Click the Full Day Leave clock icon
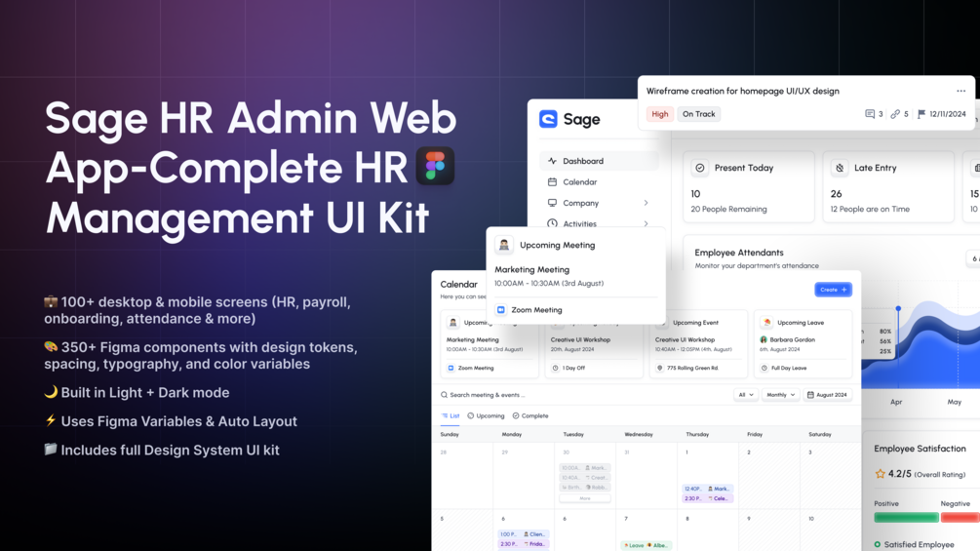Image resolution: width=980 pixels, height=551 pixels. click(764, 368)
